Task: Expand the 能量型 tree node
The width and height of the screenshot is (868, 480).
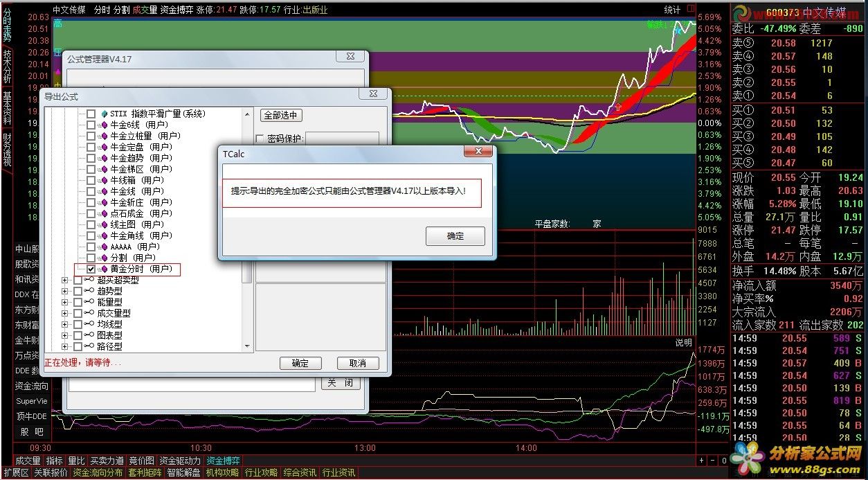Action: click(x=65, y=302)
